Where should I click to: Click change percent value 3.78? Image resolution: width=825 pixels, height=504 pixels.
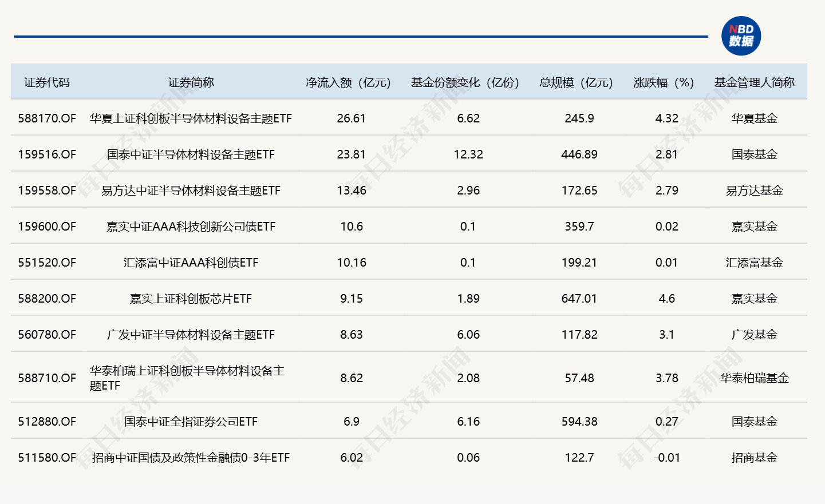pos(667,378)
